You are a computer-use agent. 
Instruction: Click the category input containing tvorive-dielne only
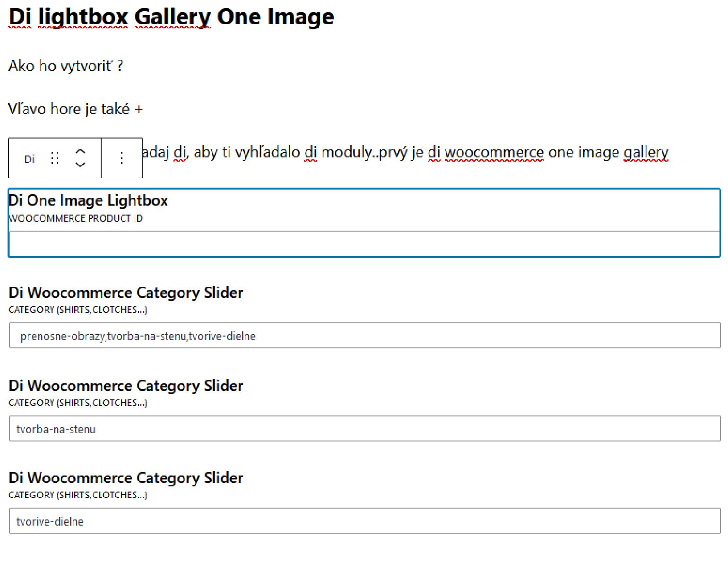[364, 521]
